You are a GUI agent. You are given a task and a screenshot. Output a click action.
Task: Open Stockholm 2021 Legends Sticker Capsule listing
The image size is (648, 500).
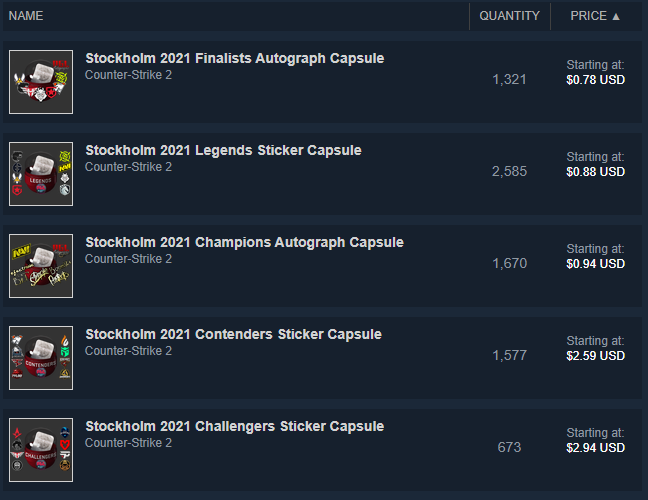223,150
